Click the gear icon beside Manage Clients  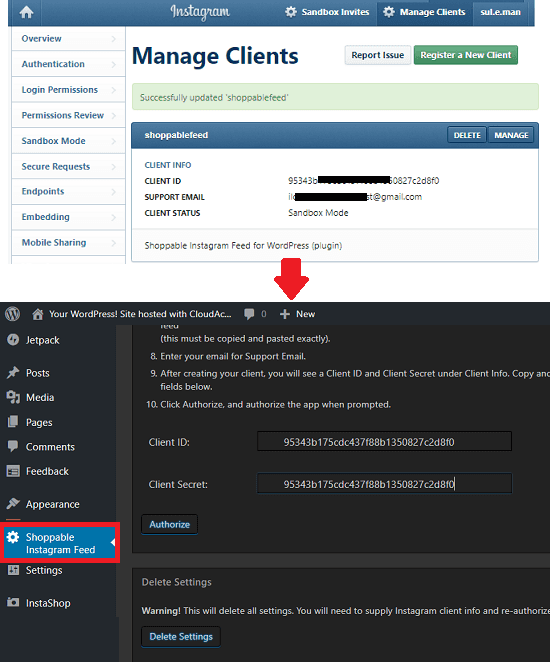[389, 12]
